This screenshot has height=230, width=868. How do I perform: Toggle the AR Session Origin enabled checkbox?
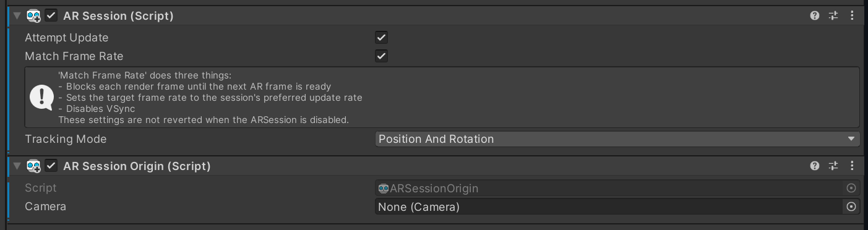[51, 166]
